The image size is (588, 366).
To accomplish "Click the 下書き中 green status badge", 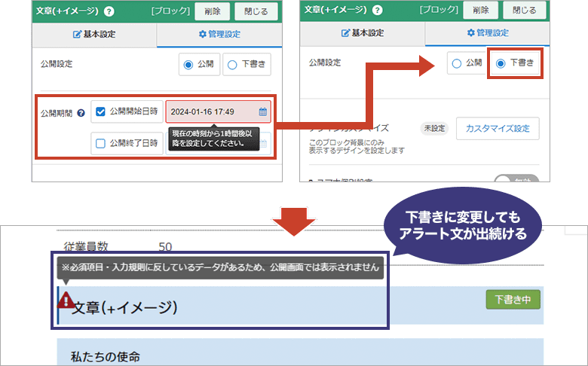I will pos(513,299).
